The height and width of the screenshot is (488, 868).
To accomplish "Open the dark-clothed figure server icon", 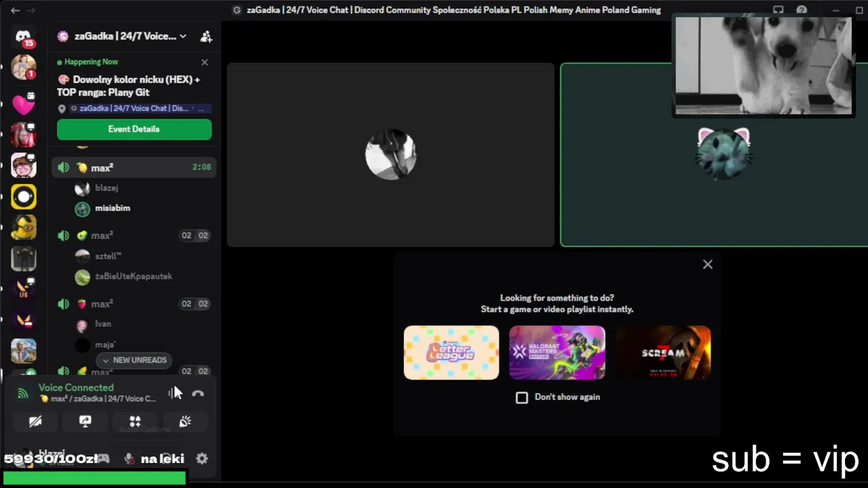I will [x=24, y=258].
